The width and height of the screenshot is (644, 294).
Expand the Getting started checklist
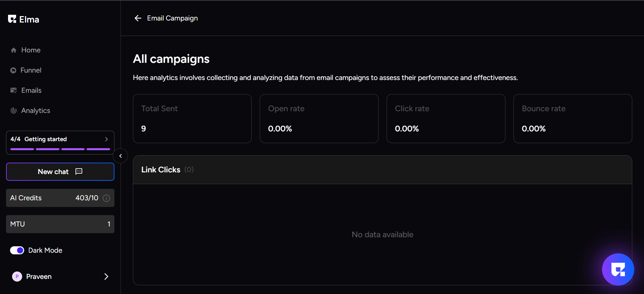(x=106, y=139)
